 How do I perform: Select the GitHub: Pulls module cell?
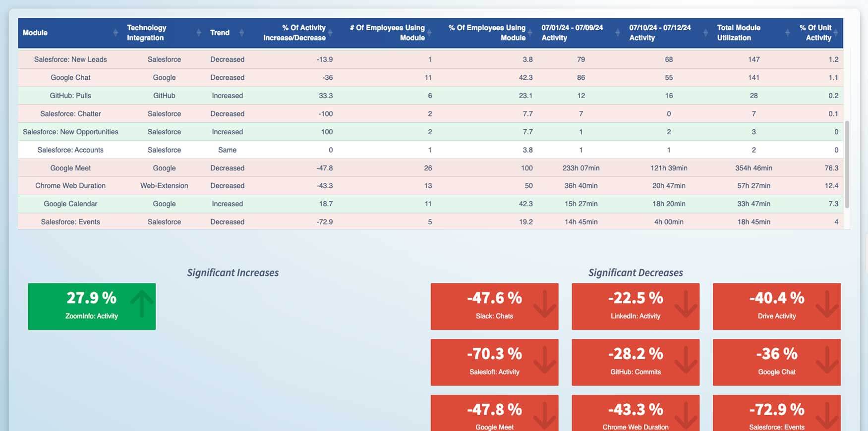tap(70, 96)
